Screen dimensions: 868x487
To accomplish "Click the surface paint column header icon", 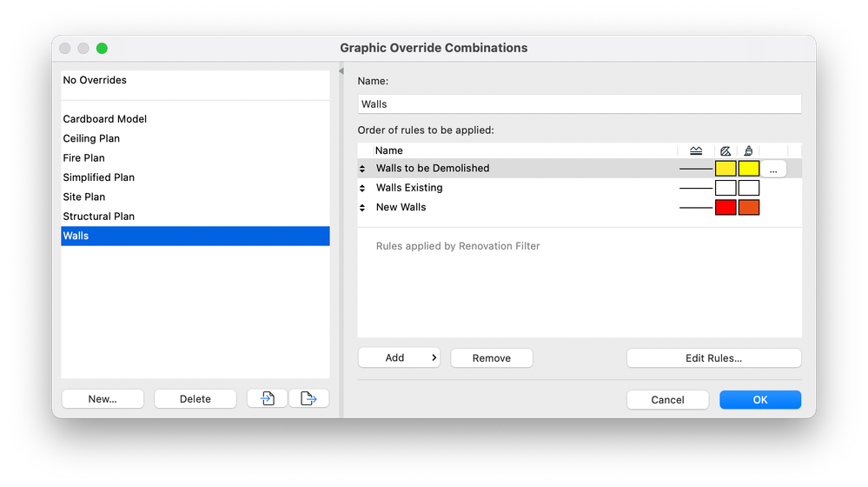I will pyautogui.click(x=749, y=150).
